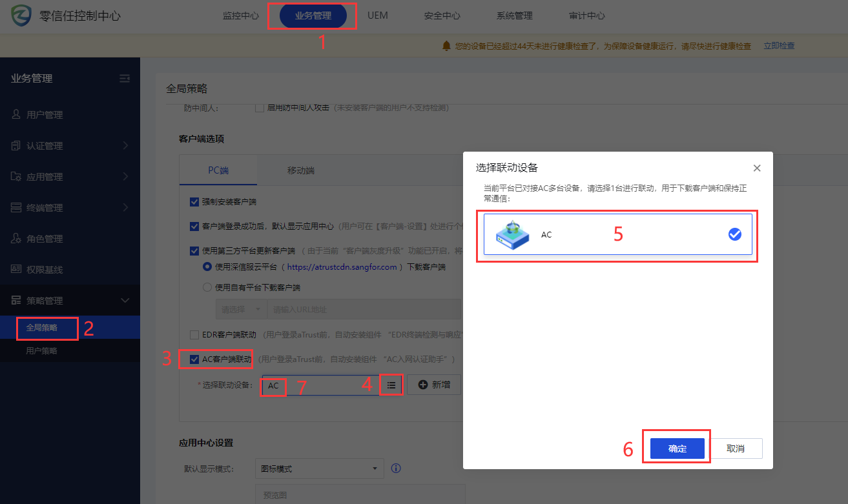
Task: Collapse sidebar with the menu fold icon
Action: pyautogui.click(x=125, y=79)
